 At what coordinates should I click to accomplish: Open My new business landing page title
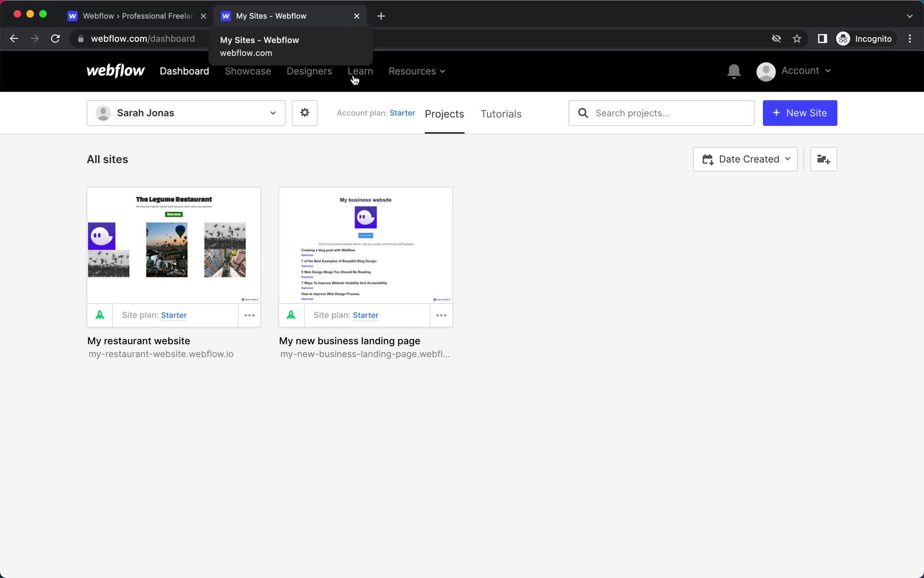coord(349,341)
